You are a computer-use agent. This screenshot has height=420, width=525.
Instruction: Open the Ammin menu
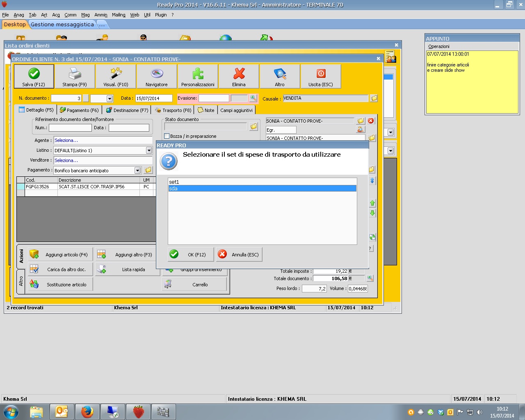point(101,15)
